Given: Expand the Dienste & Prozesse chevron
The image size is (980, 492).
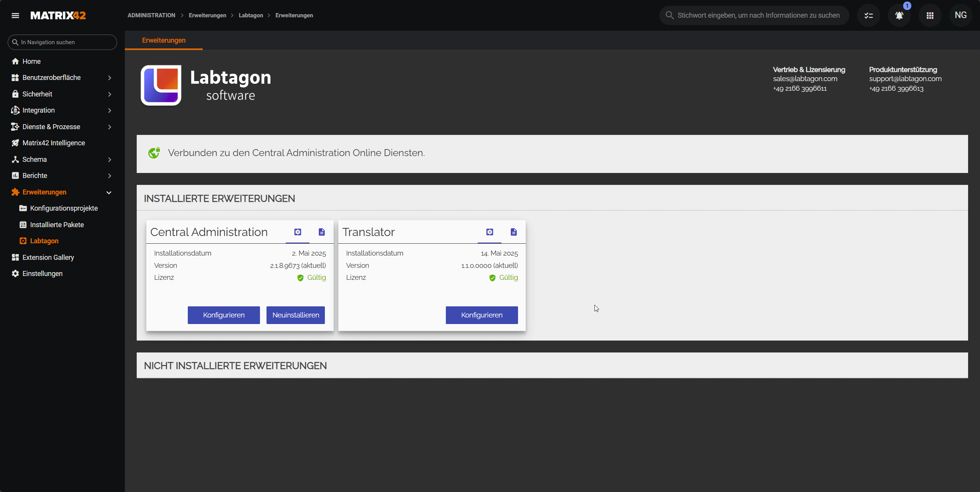Looking at the screenshot, I should (110, 127).
